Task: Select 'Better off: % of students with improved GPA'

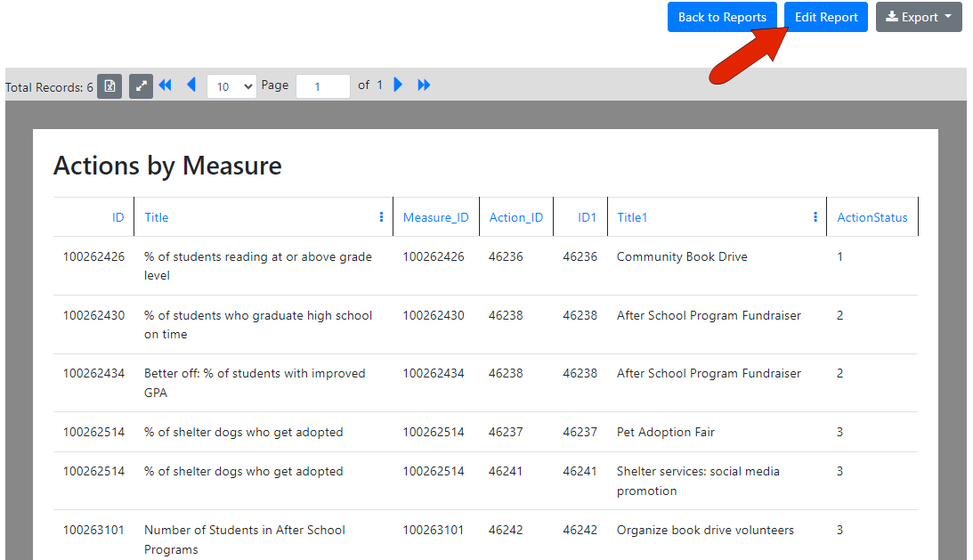Action: [x=255, y=383]
